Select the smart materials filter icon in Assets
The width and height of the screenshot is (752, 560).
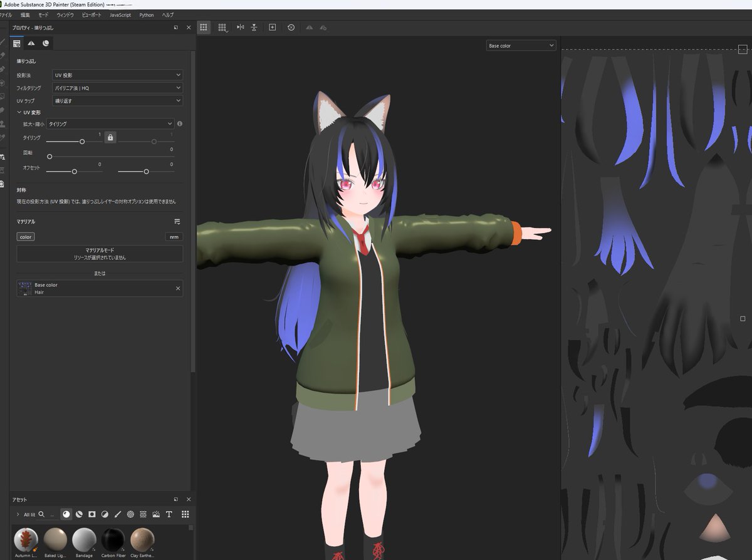[78, 514]
